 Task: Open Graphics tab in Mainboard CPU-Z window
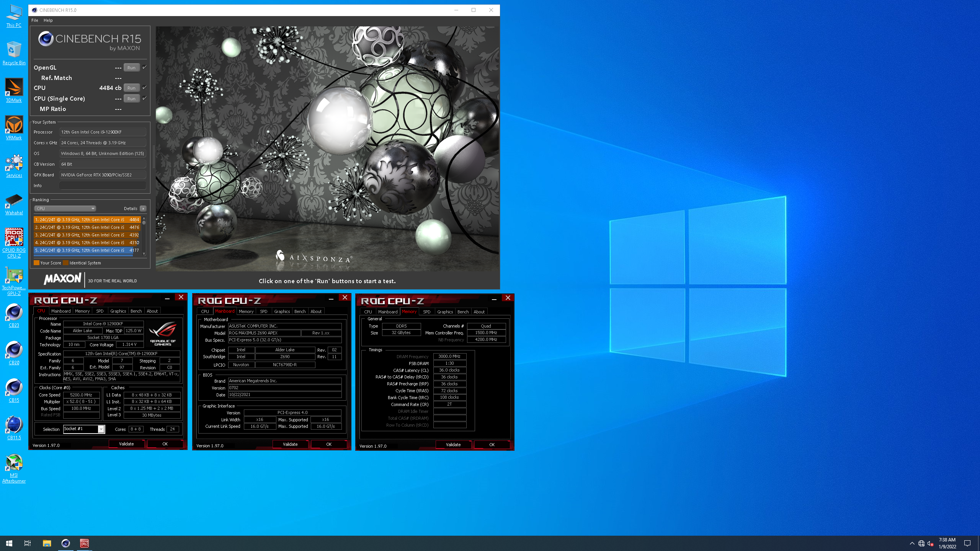point(282,311)
